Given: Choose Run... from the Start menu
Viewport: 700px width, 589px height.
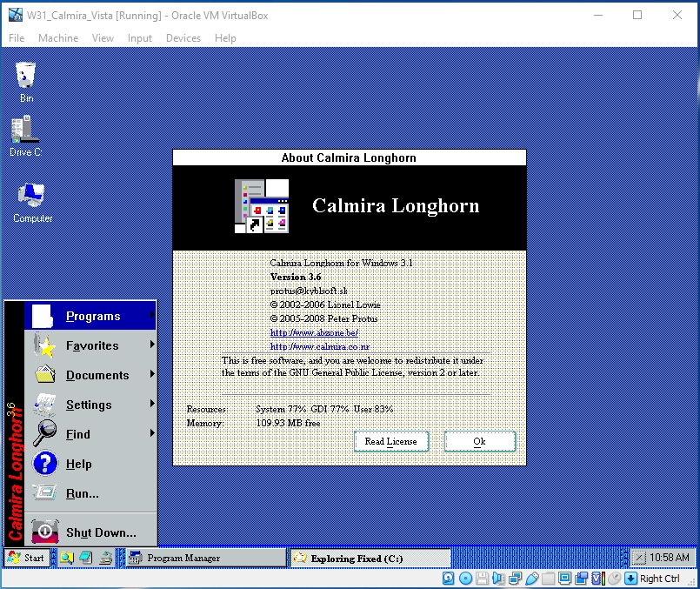Looking at the screenshot, I should [x=90, y=493].
